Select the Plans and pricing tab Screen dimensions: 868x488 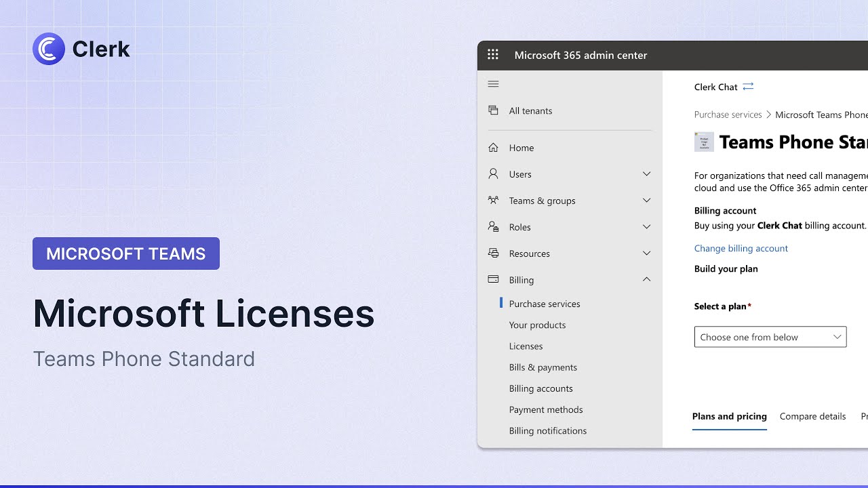729,416
